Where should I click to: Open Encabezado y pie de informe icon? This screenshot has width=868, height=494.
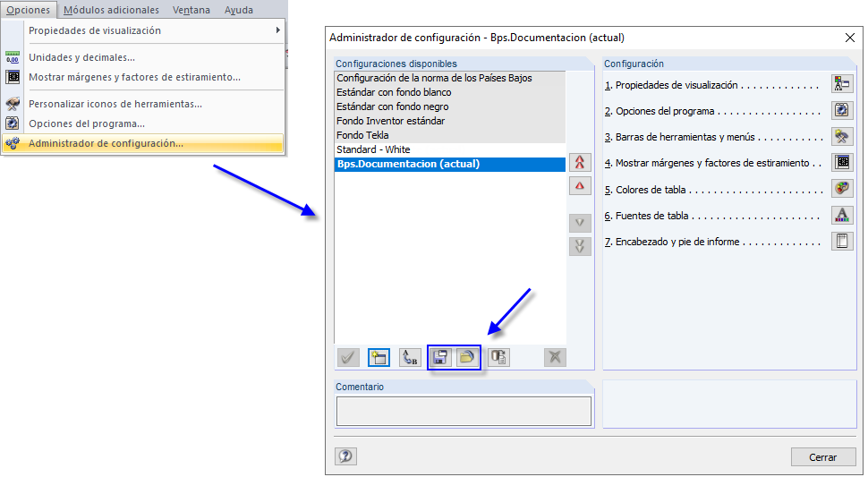click(842, 241)
